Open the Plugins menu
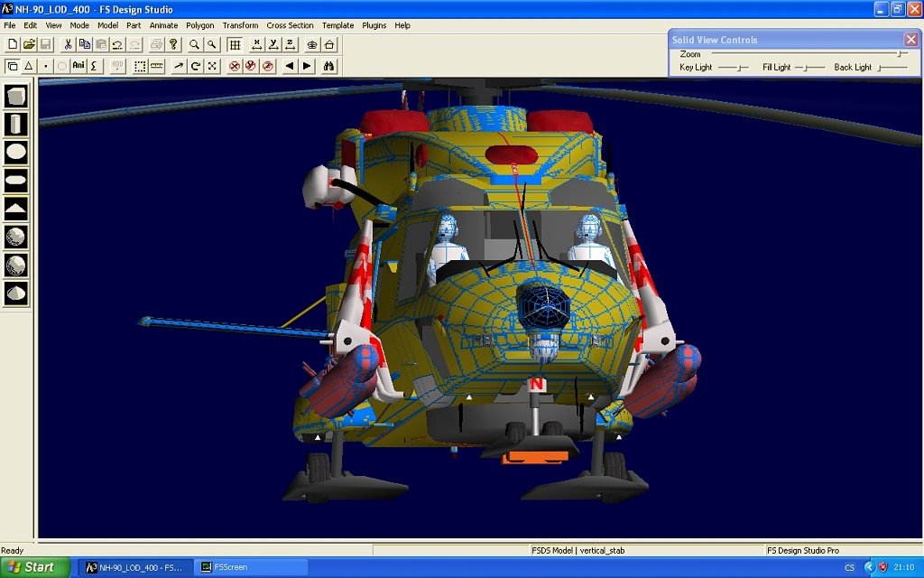 (x=374, y=25)
